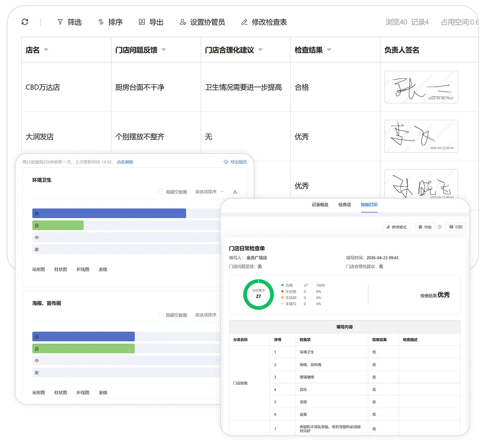The width and height of the screenshot is (485, 448).
Task: Switch 环境卫生 chart to 折线图
Action: pyautogui.click(x=83, y=269)
